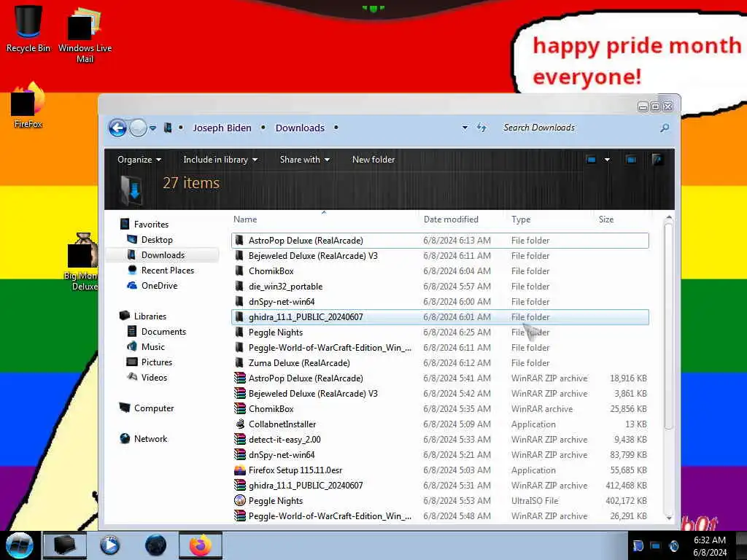The height and width of the screenshot is (560, 747).
Task: Open the recent locations dropdown arrow
Action: pyautogui.click(x=153, y=128)
